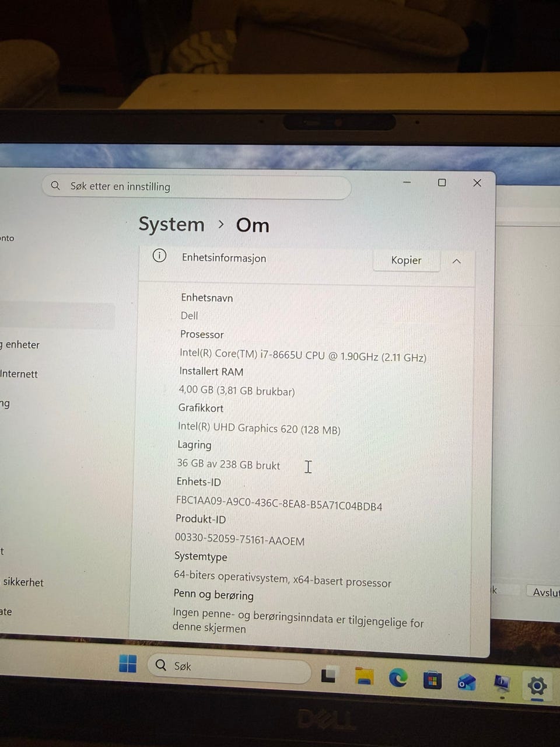Focus the "Søk etter en innstilling" search field
Screen dimensions: 560x747
(197, 187)
